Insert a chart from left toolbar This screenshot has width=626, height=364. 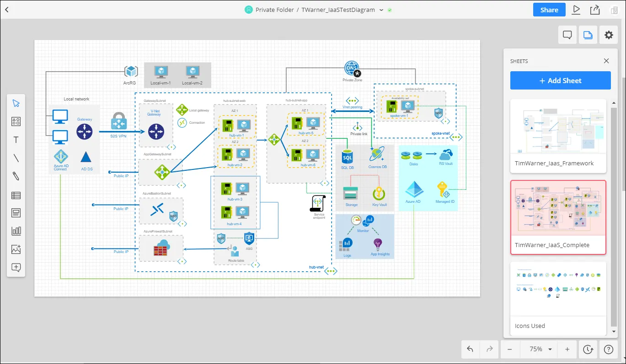click(16, 231)
